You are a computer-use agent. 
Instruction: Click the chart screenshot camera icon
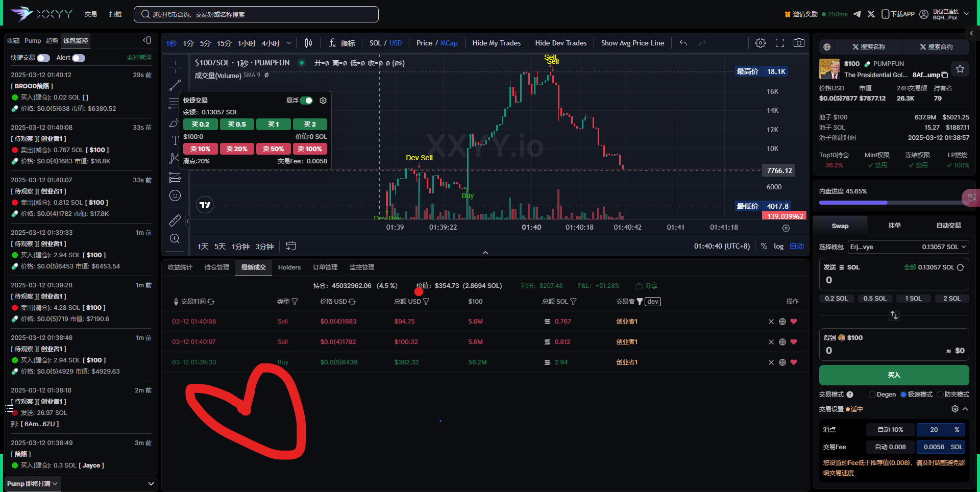(x=799, y=43)
